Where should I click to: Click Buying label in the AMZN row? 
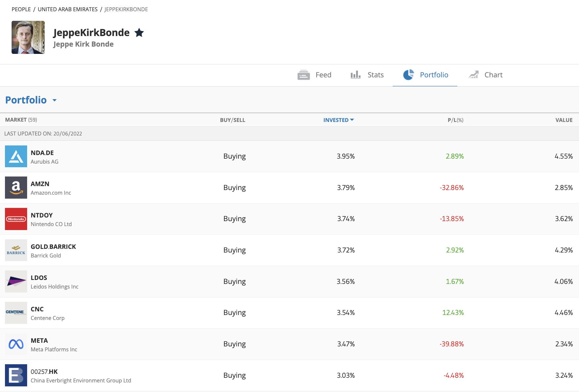(x=235, y=188)
